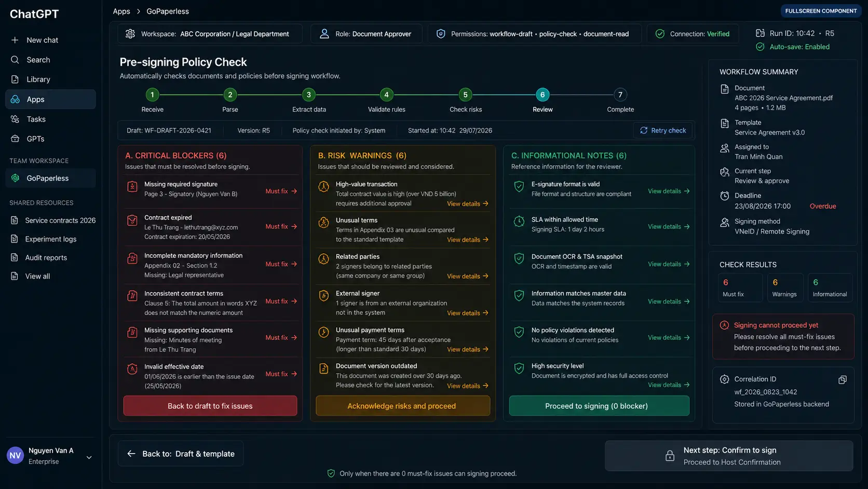Click the Document version outdated file icon
The height and width of the screenshot is (489, 868).
pos(323,368)
